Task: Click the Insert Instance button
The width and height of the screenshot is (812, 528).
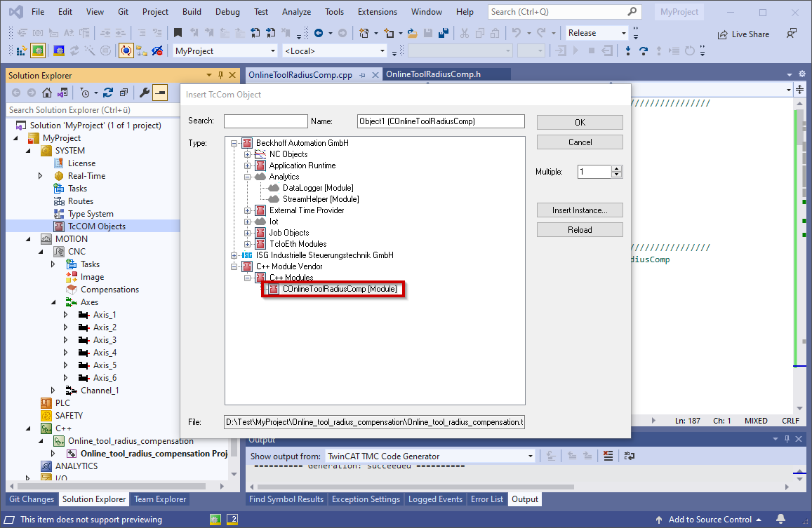Action: coord(580,210)
